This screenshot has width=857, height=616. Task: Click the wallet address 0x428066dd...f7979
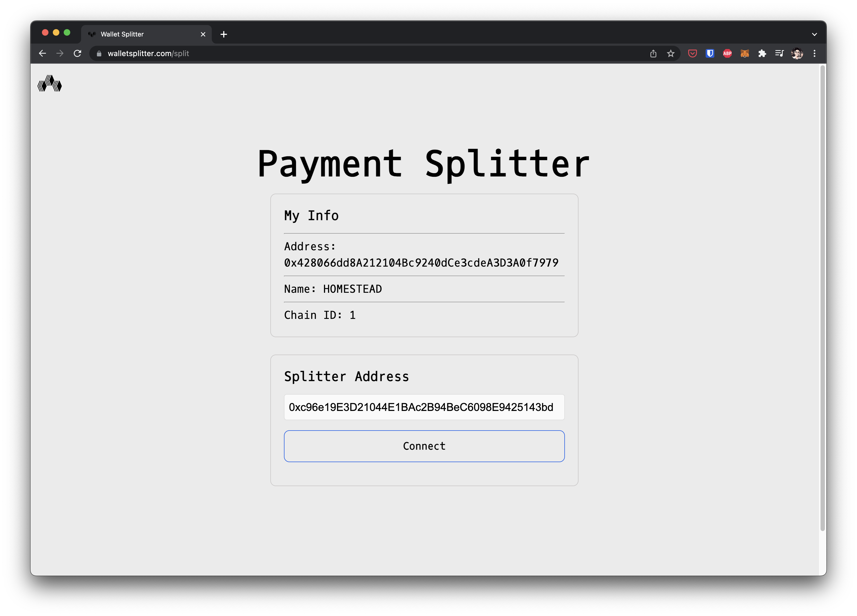pyautogui.click(x=421, y=263)
